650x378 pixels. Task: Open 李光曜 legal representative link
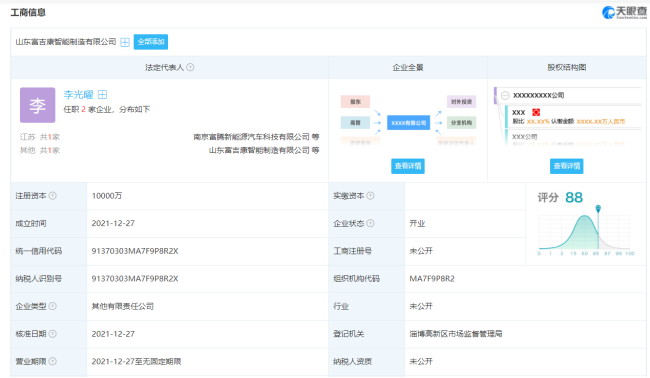click(x=78, y=94)
